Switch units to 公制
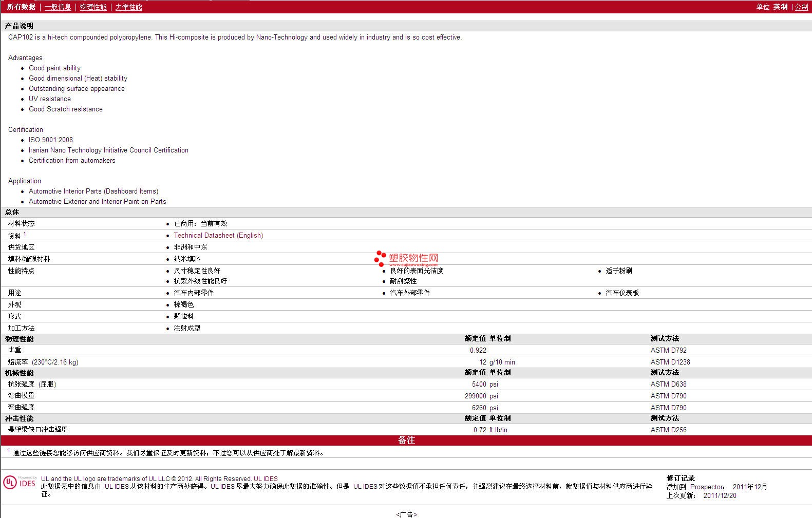Screen dimensions: 812x518 pos(801,7)
